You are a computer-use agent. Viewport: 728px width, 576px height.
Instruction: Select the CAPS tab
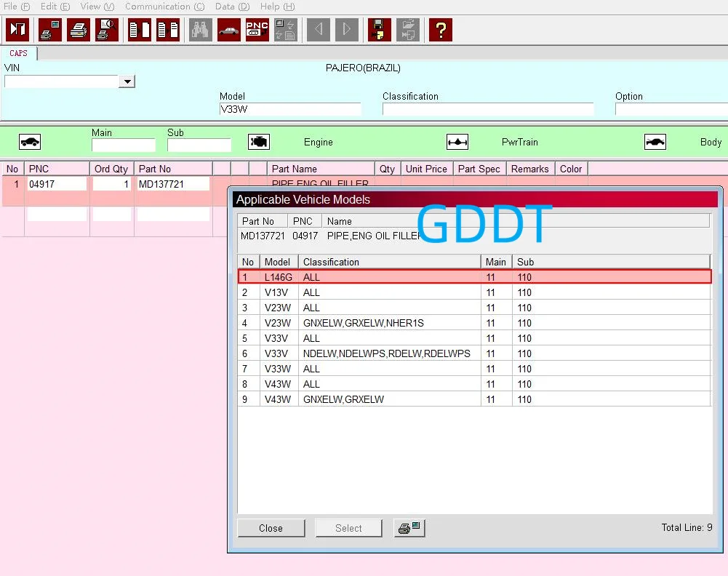(19, 53)
